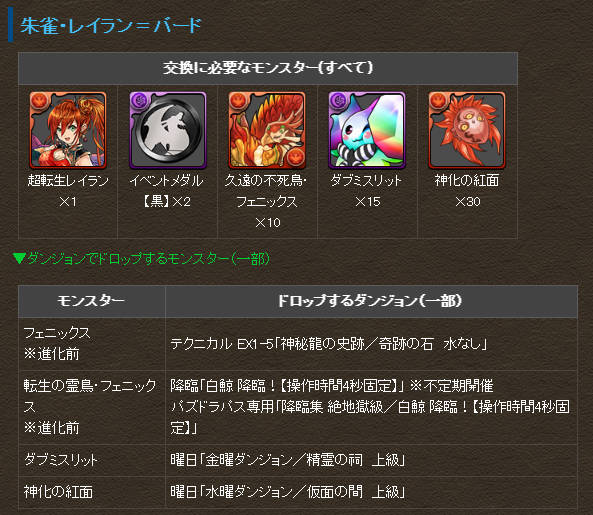The width and height of the screenshot is (593, 515).
Task: Click the dark attribute orb on イベントメダル icon
Action: tap(139, 101)
